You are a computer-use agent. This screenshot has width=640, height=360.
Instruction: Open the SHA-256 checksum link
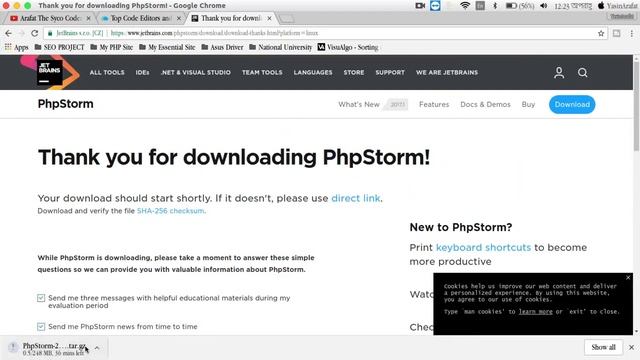point(171,211)
